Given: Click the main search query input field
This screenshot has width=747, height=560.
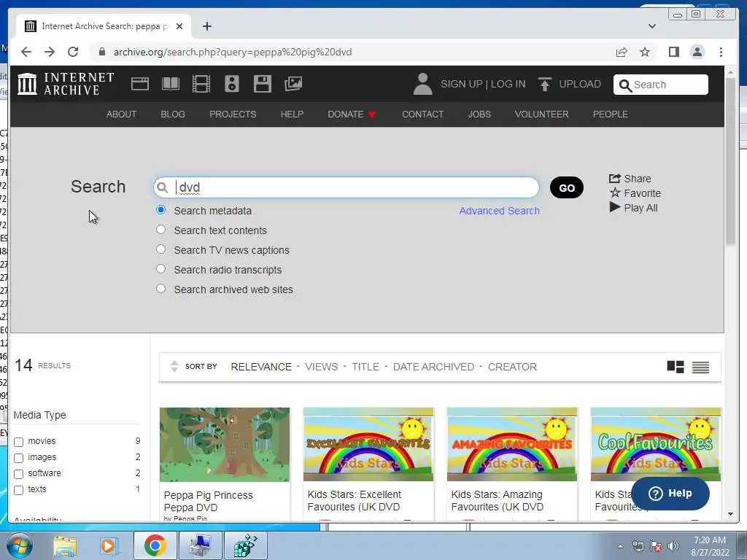Looking at the screenshot, I should pyautogui.click(x=347, y=187).
